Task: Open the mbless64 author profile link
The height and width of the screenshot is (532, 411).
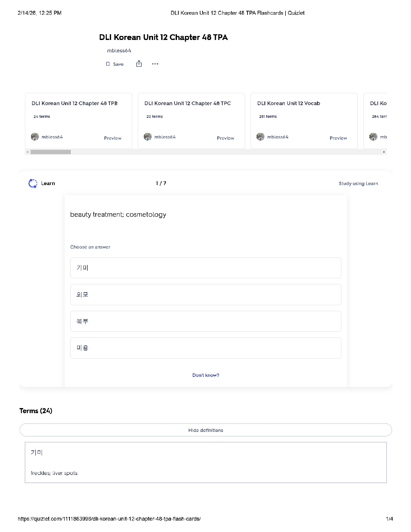Action: [x=119, y=51]
